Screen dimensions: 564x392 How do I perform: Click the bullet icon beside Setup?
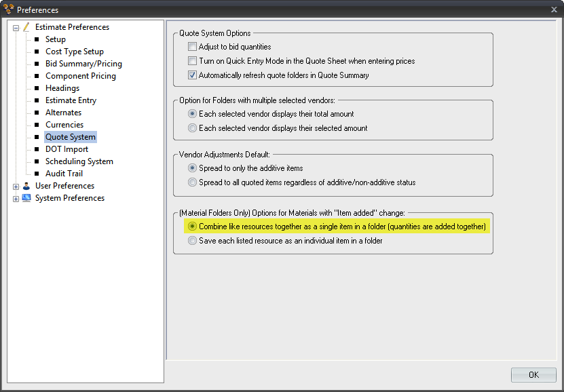(x=37, y=39)
